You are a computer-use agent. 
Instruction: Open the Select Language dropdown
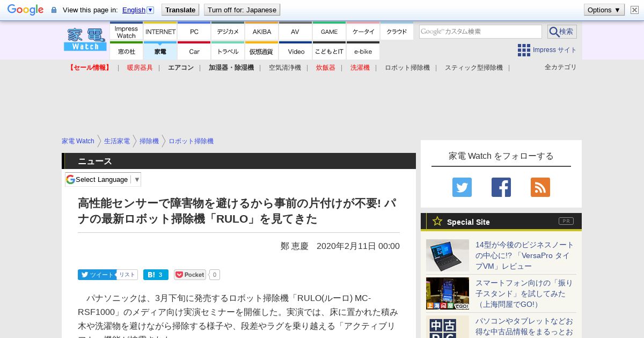103,179
